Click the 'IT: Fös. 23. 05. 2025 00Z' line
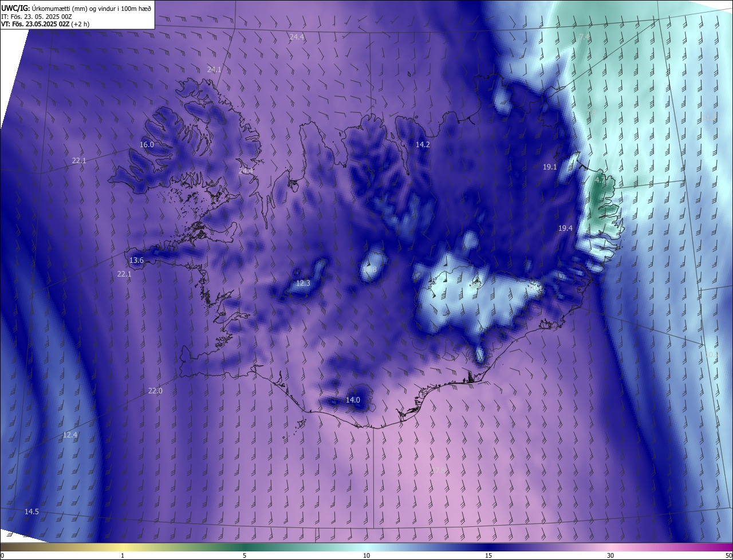Viewport: 733px width, 560px height. [36, 16]
